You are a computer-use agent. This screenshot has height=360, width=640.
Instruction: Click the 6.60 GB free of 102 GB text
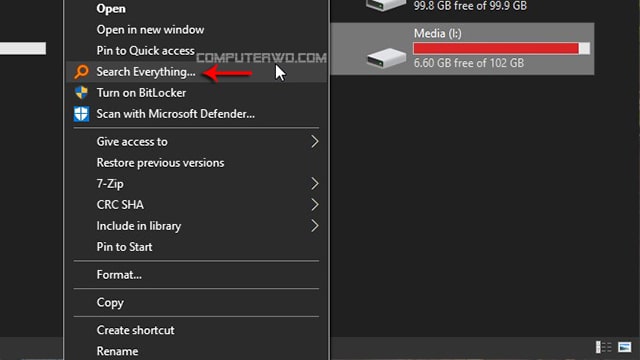pos(469,63)
